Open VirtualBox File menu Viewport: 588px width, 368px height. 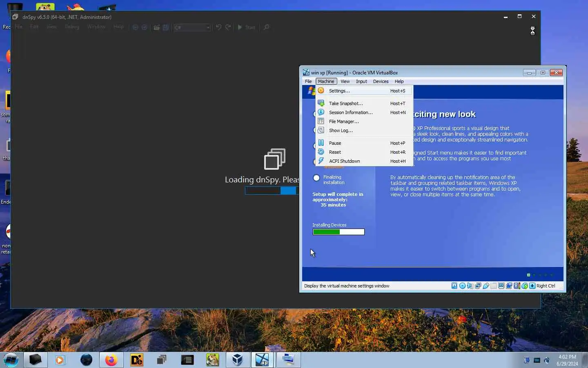[x=308, y=81]
